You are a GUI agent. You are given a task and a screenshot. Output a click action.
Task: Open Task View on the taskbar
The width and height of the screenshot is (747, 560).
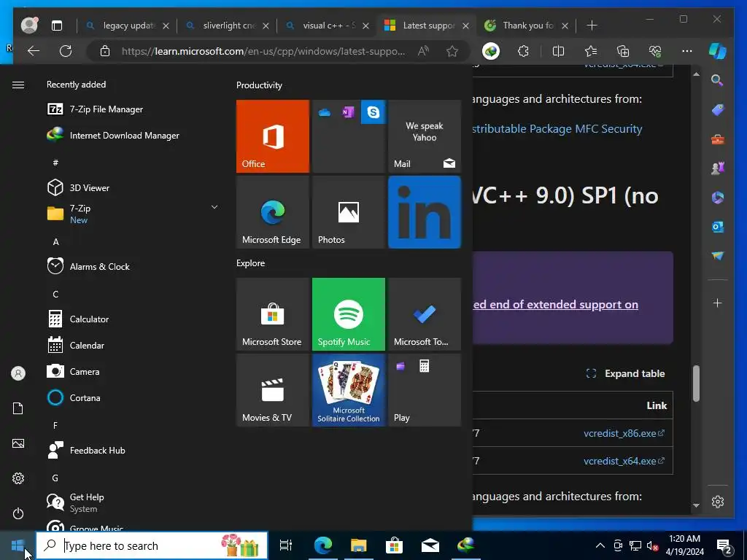click(x=286, y=545)
